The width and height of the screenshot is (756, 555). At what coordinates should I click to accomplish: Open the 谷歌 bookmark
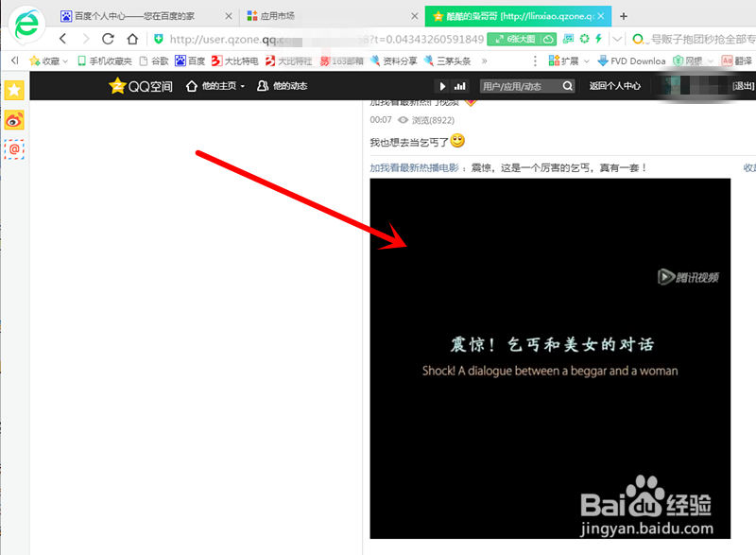click(154, 61)
